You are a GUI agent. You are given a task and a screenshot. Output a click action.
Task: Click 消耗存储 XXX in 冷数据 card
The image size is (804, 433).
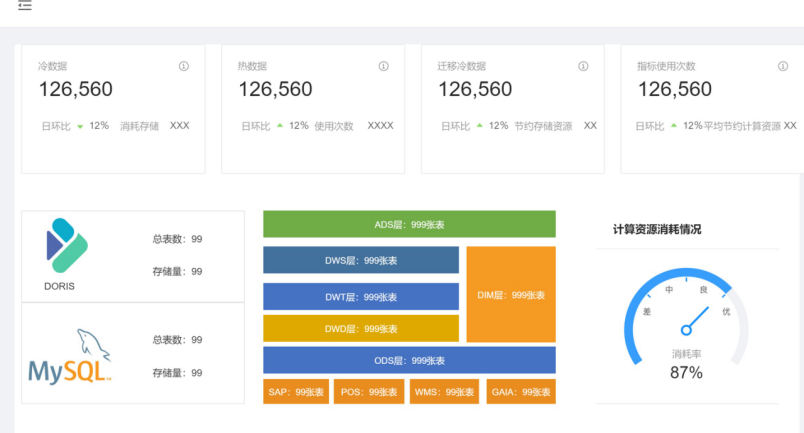coord(155,126)
